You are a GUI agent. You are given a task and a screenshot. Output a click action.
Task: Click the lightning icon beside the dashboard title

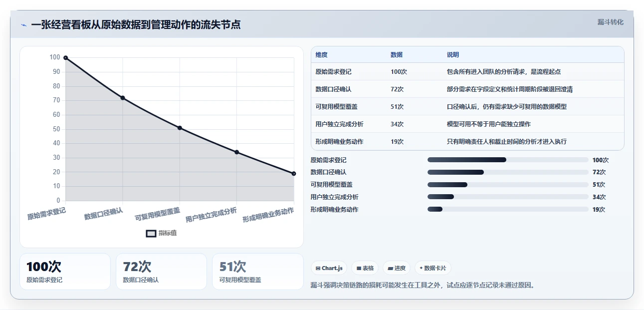pyautogui.click(x=23, y=25)
